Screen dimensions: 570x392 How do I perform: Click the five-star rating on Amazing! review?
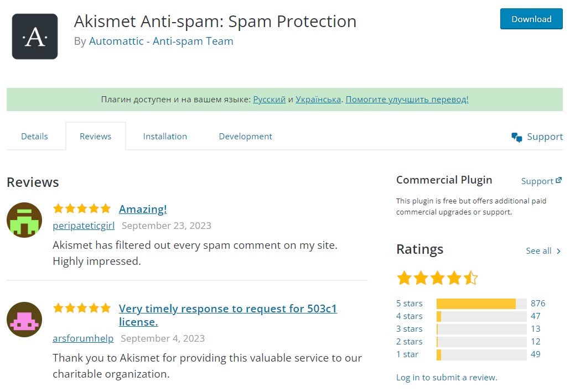click(82, 208)
